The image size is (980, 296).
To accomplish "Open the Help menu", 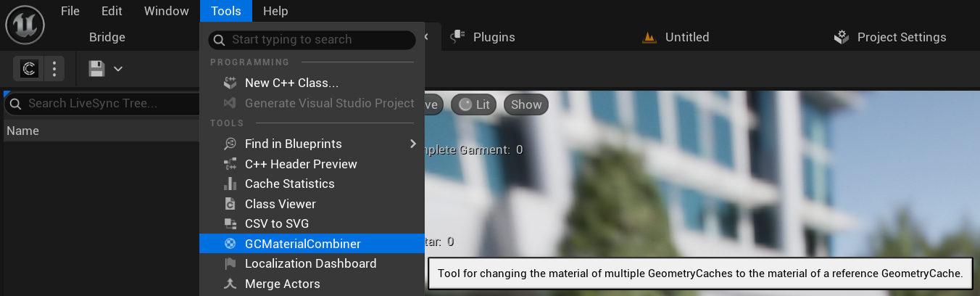I will tap(275, 11).
